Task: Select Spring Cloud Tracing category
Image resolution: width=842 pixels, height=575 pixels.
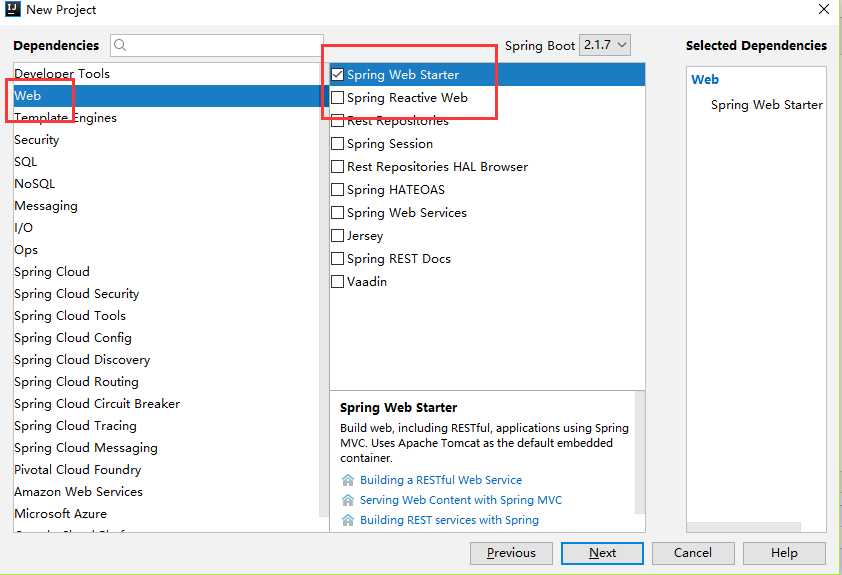Action: [x=166, y=426]
